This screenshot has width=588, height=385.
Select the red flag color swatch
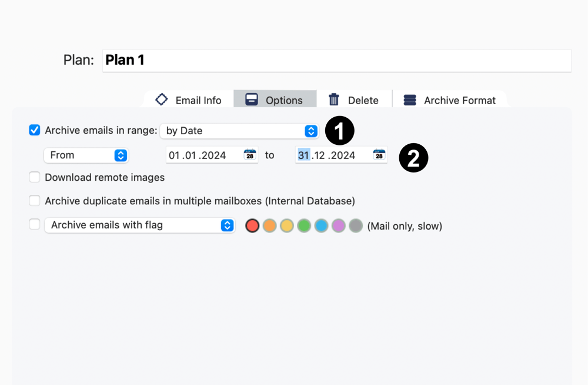[x=252, y=225]
